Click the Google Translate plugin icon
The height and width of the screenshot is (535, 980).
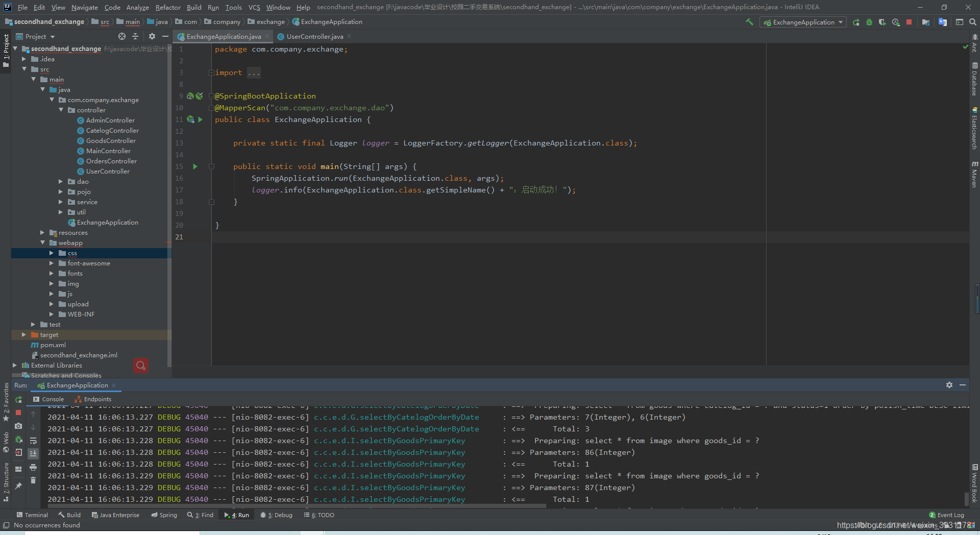[943, 22]
